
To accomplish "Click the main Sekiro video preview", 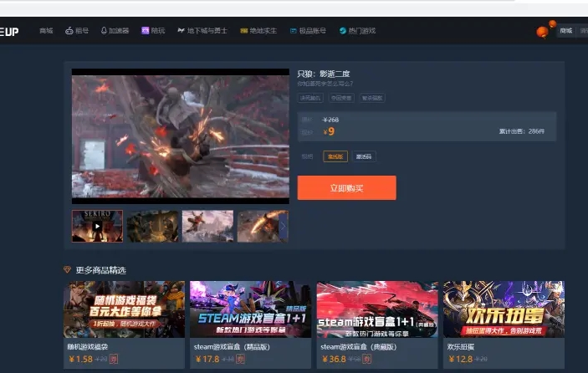I will [181, 136].
